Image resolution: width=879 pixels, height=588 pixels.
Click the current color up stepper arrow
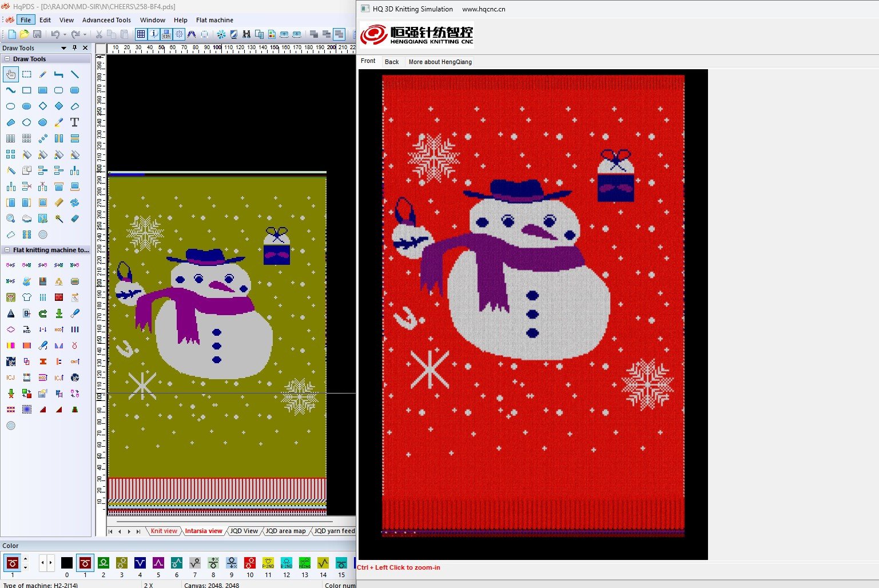coord(25,559)
